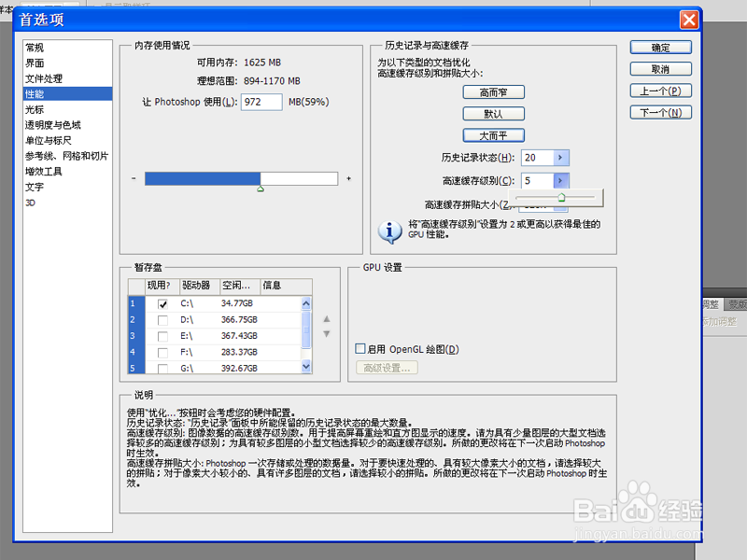The width and height of the screenshot is (747, 560).
Task: Select the 性能 category
Action: click(67, 94)
